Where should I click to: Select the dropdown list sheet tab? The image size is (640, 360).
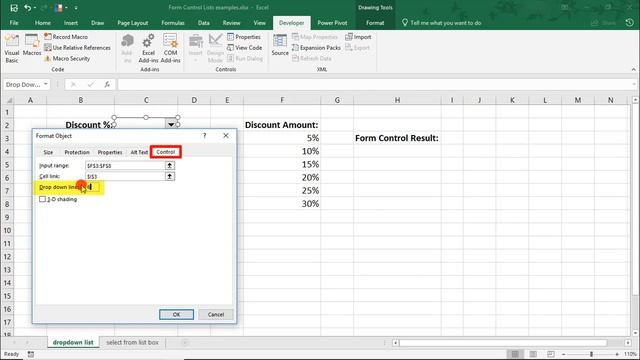[73, 342]
